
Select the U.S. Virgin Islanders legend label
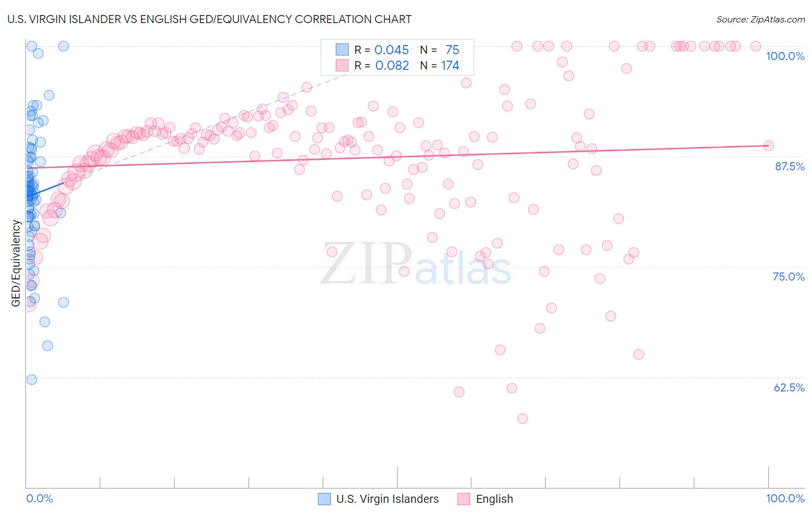tap(388, 499)
